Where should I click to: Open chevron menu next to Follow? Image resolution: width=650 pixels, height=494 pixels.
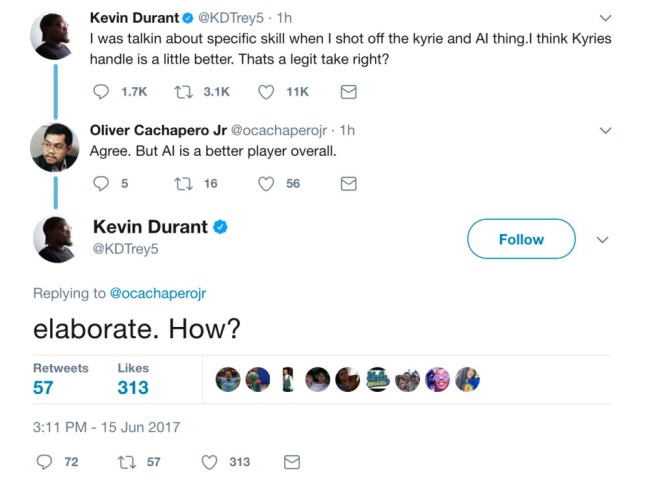[x=602, y=240]
